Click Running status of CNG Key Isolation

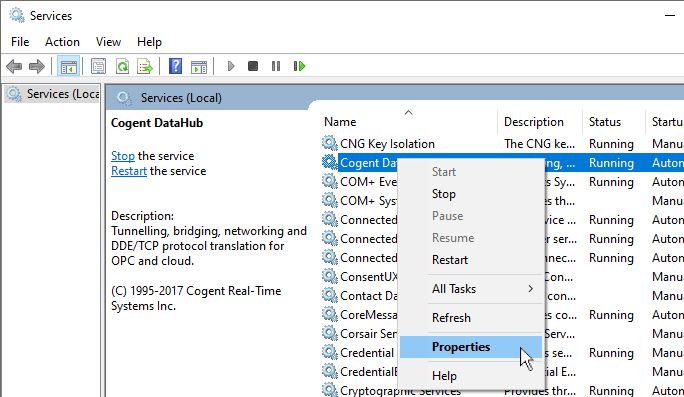click(x=611, y=144)
